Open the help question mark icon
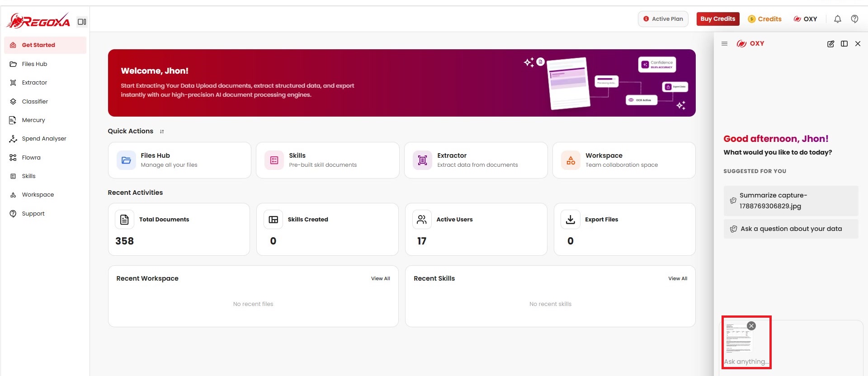 pos(854,19)
